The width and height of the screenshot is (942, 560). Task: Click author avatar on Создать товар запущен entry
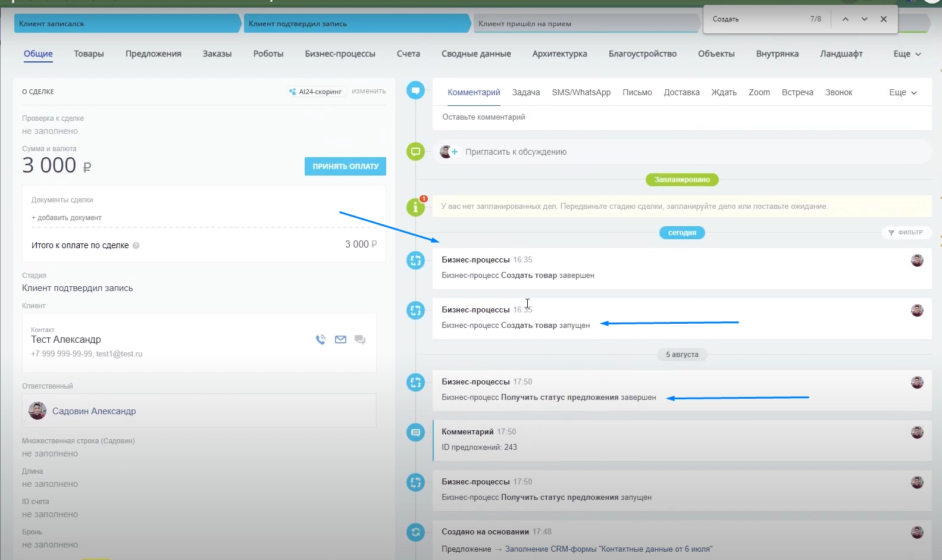pyautogui.click(x=917, y=310)
